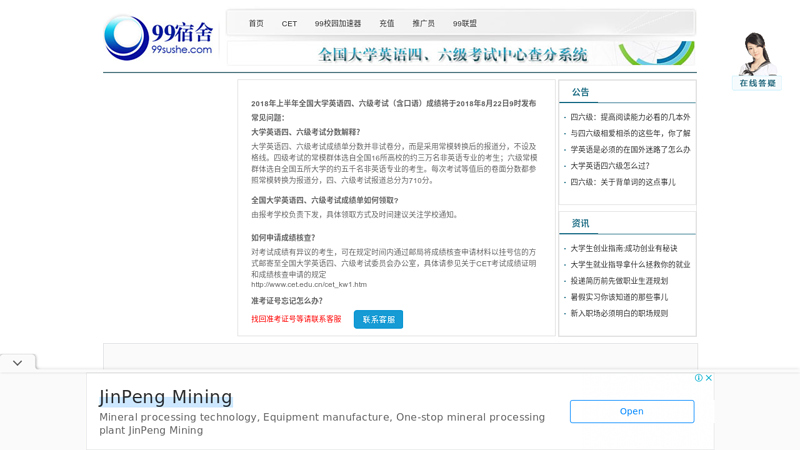Viewport: 800px width, 450px height.
Task: Open notice 四六级：关于背单词的这点事儿
Action: pos(623,182)
